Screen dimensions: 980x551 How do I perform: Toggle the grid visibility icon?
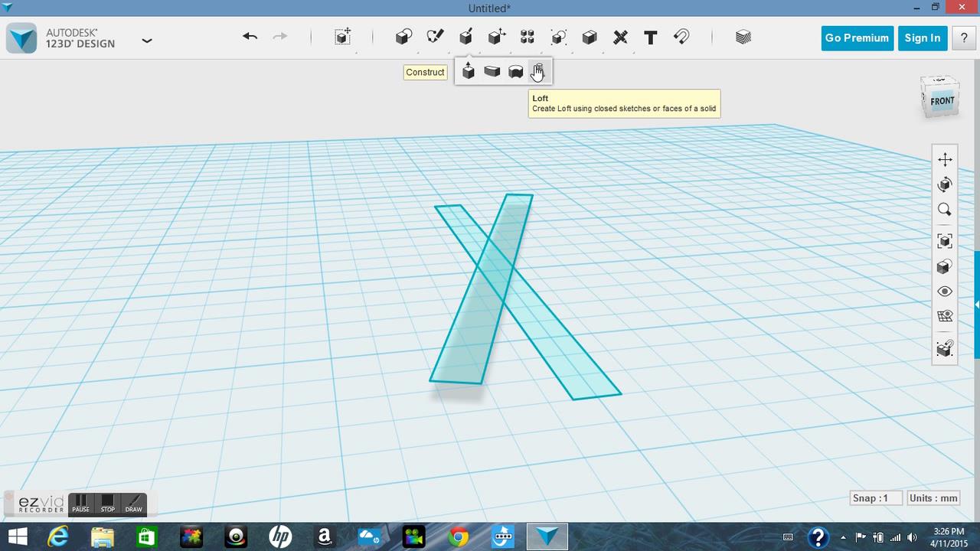point(945,316)
